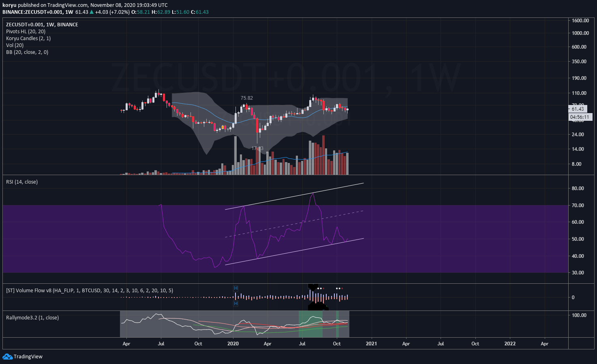Click the RSI 40.00 axis label

point(578,256)
